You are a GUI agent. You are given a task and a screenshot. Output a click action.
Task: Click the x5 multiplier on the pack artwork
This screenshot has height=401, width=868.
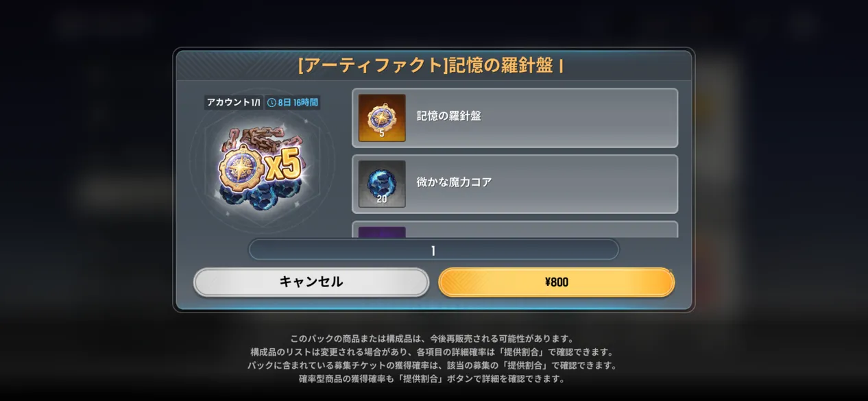pos(284,166)
